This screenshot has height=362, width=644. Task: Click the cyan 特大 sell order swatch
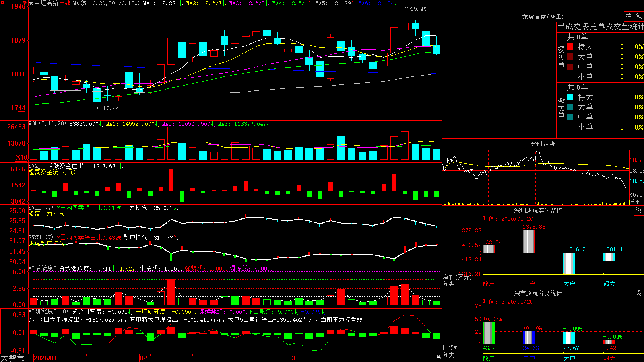[x=570, y=97]
